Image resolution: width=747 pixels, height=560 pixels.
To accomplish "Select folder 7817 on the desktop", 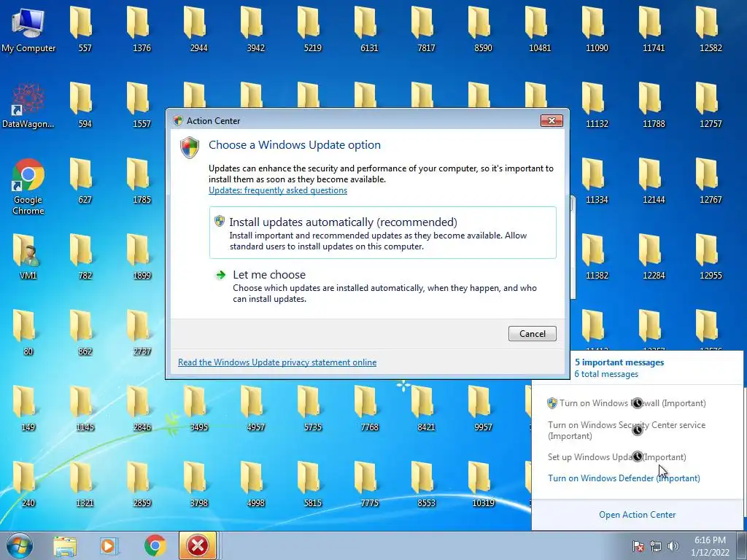I will click(x=426, y=29).
